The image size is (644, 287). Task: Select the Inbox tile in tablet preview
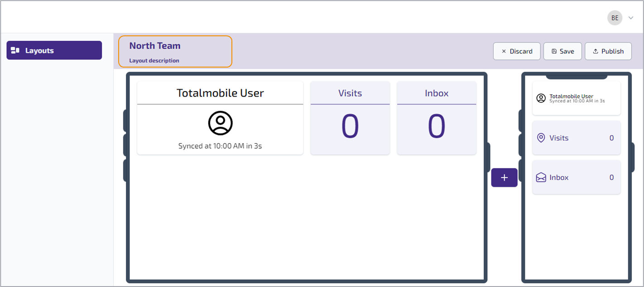point(437,118)
